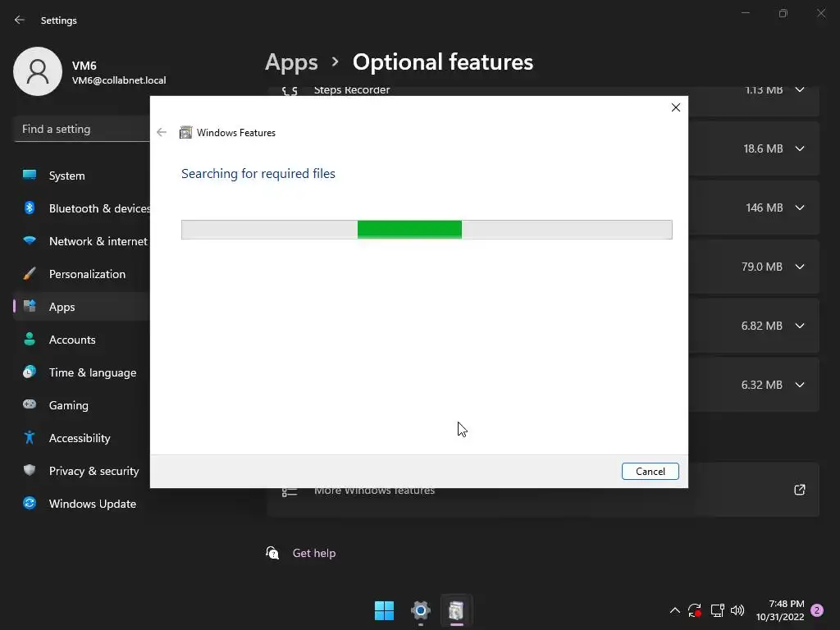The width and height of the screenshot is (840, 630).
Task: Go back in the Settings window
Action: click(20, 20)
